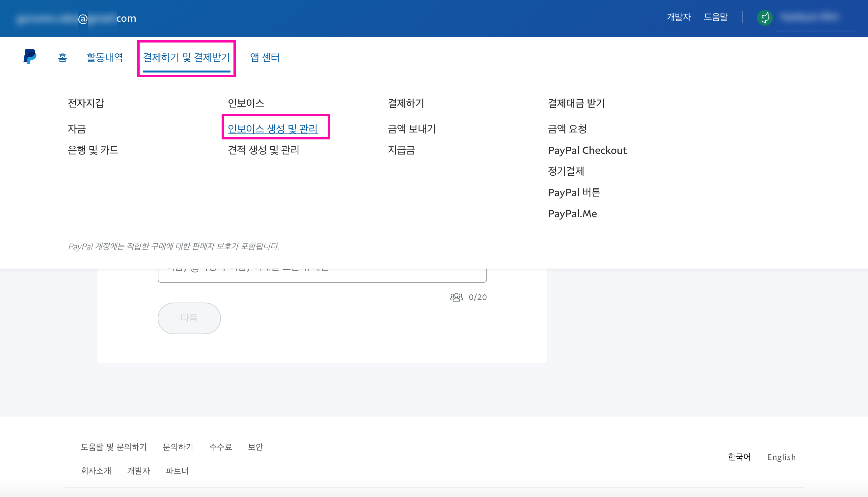
Task: Open footer link 수수료
Action: (x=220, y=447)
